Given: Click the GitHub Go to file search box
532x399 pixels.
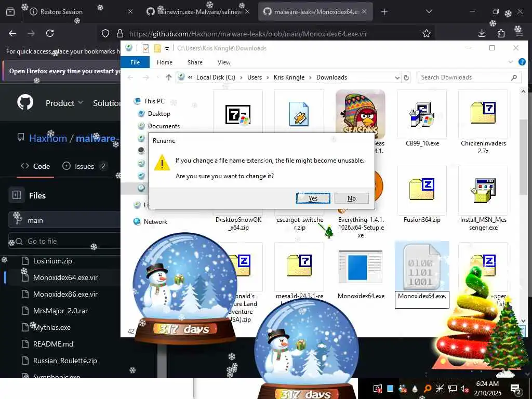Looking at the screenshot, I should (x=64, y=241).
